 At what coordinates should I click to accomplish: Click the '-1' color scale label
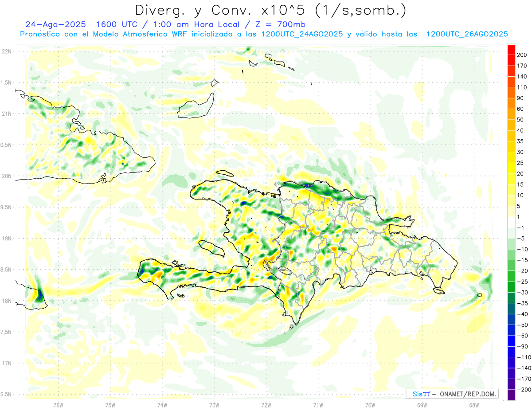[x=521, y=227]
